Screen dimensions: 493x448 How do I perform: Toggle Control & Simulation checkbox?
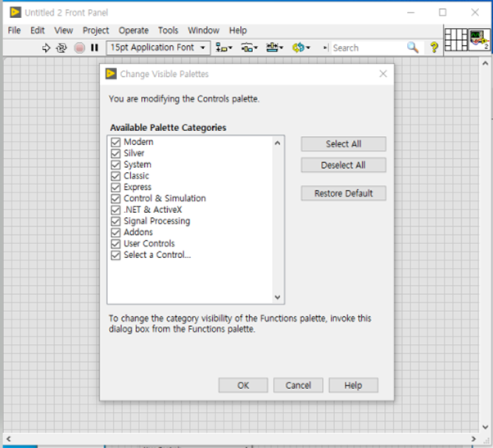click(115, 199)
